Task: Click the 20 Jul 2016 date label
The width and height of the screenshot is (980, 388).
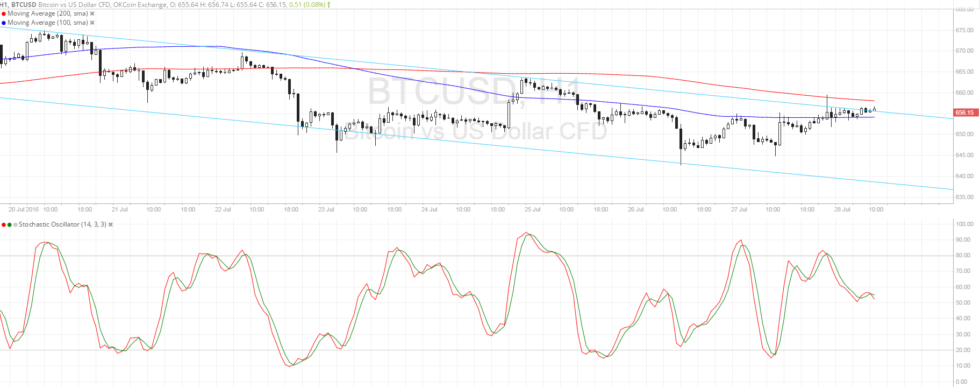Action: (24, 209)
